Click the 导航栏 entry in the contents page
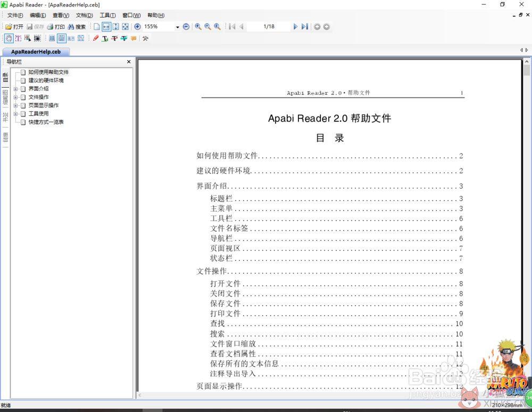532x412 pixels. point(221,238)
